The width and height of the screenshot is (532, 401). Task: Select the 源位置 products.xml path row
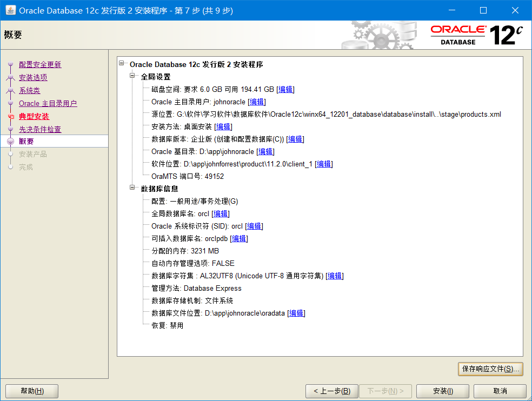(x=326, y=115)
